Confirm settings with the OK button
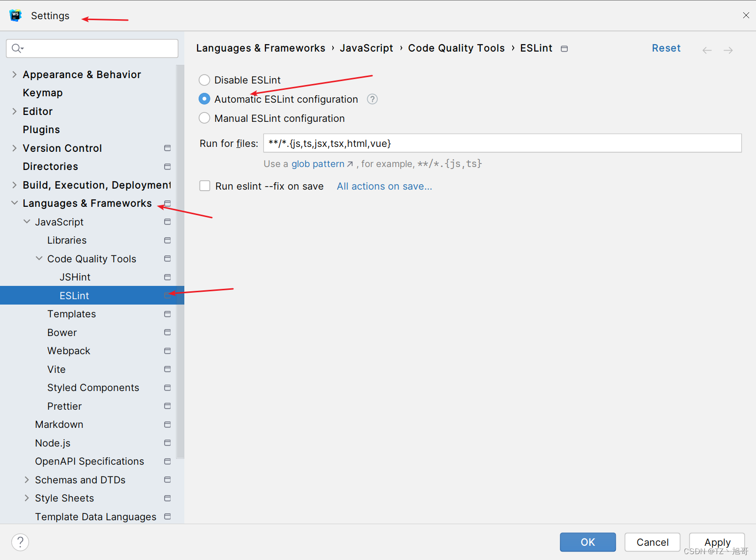The height and width of the screenshot is (560, 756). point(588,542)
